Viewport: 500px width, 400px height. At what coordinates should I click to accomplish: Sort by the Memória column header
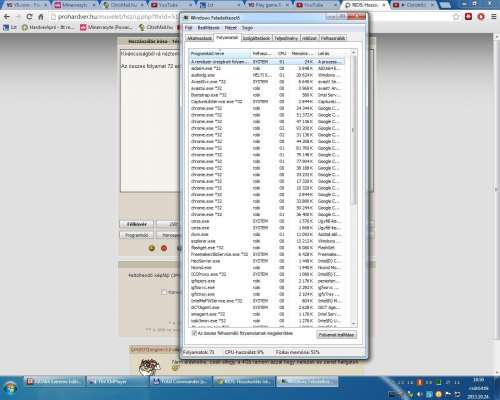click(302, 53)
